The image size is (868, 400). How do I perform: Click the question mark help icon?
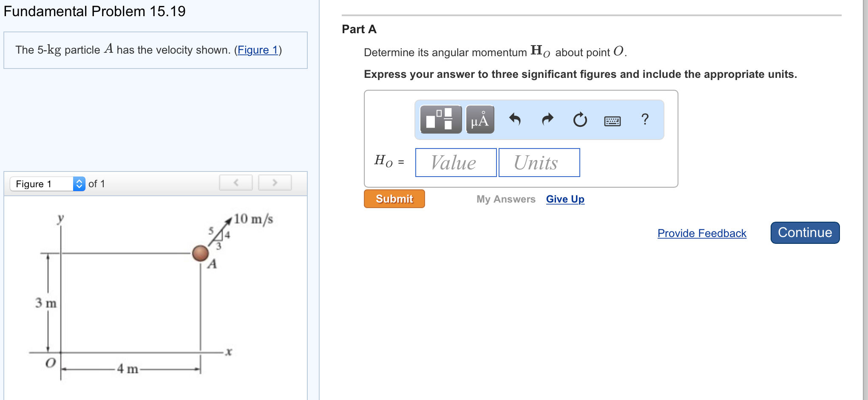[x=644, y=120]
